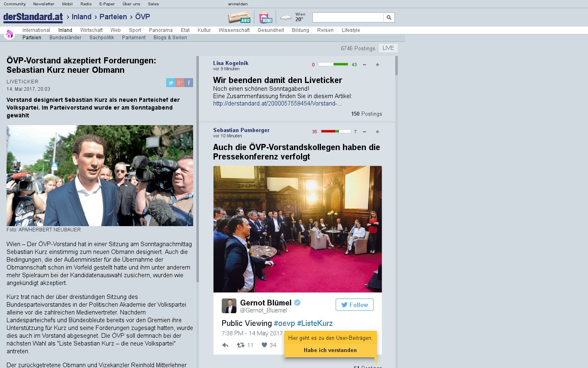This screenshot has width=588, height=368.
Task: Open the Wien weather cloud icon
Action: (286, 18)
